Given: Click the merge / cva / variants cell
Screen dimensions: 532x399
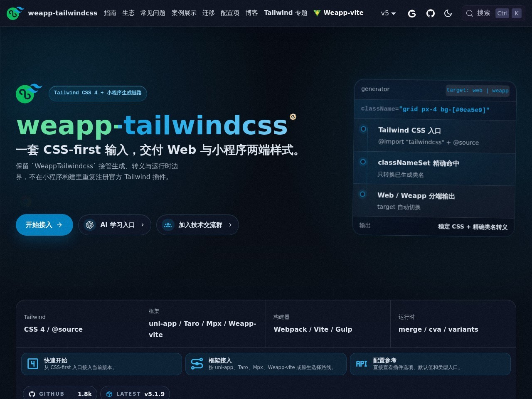Looking at the screenshot, I should coord(453,324).
